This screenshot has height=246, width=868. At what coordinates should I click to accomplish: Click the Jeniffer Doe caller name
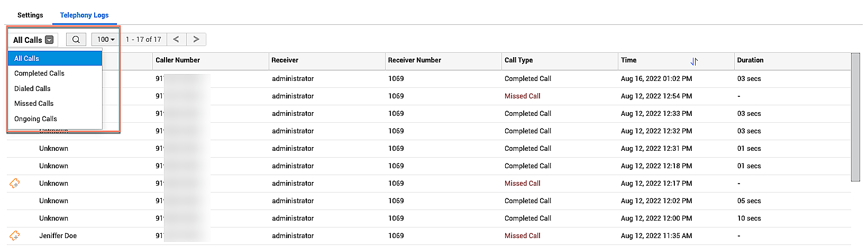(58, 235)
